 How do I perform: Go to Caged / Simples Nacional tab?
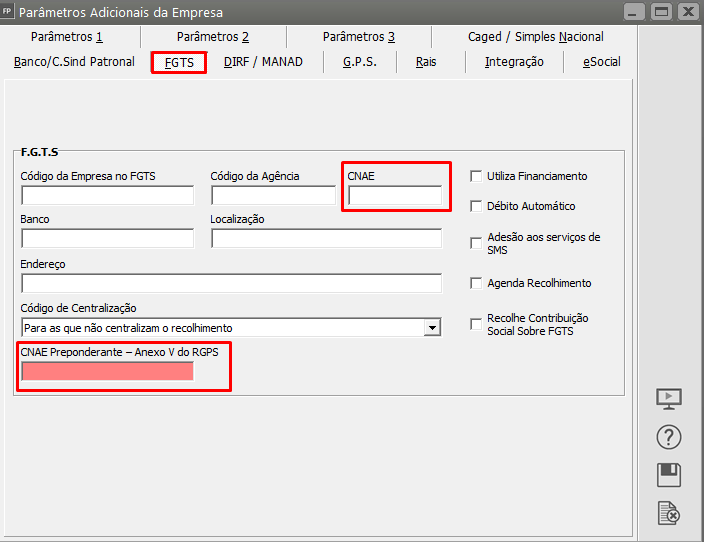(x=535, y=37)
